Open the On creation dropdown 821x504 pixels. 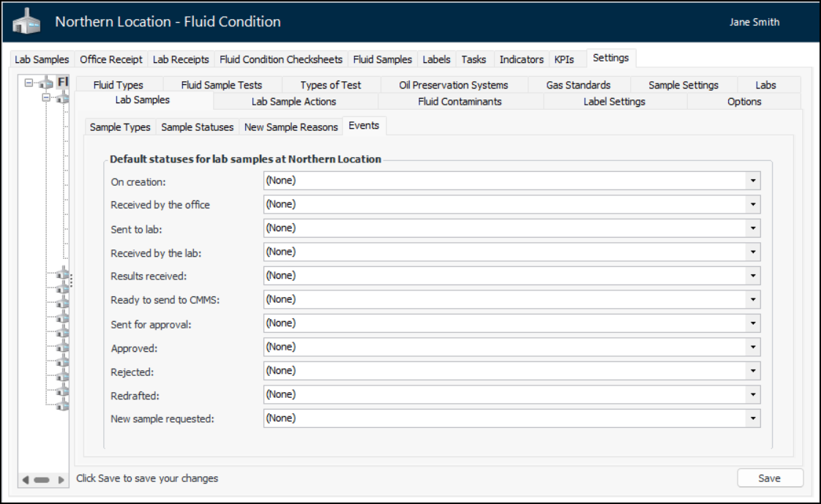[x=753, y=181]
